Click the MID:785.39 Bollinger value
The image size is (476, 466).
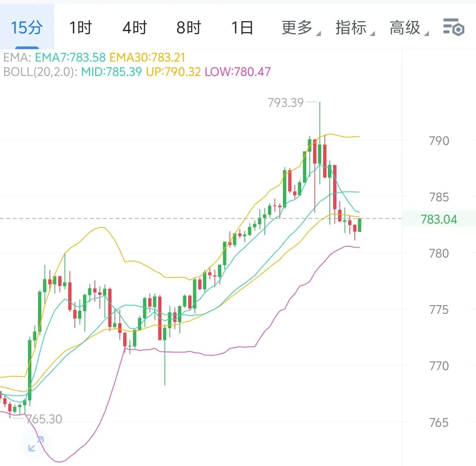(x=111, y=72)
